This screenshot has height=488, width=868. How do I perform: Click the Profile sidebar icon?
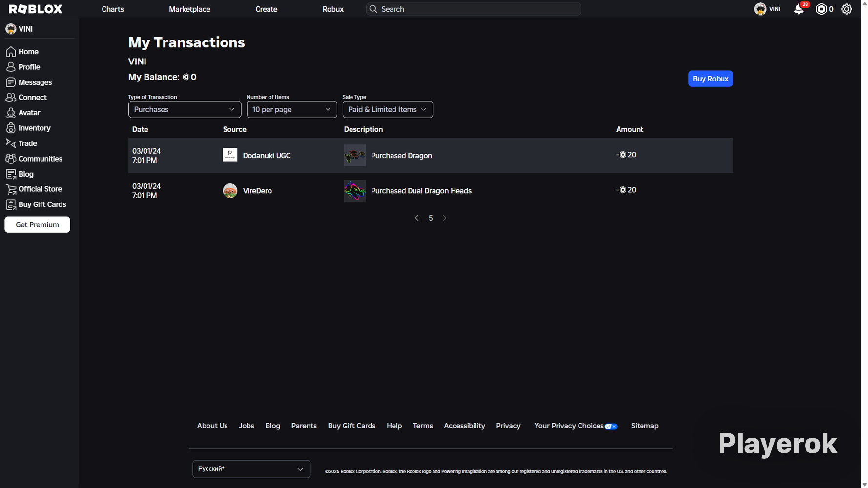click(x=11, y=67)
